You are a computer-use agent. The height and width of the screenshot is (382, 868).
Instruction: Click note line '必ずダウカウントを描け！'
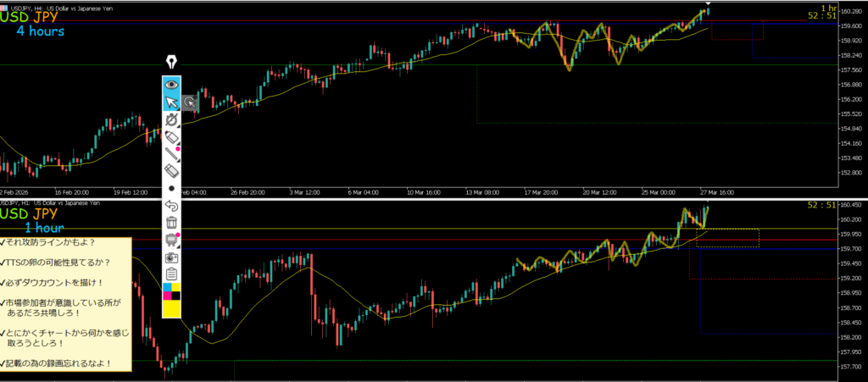(53, 283)
